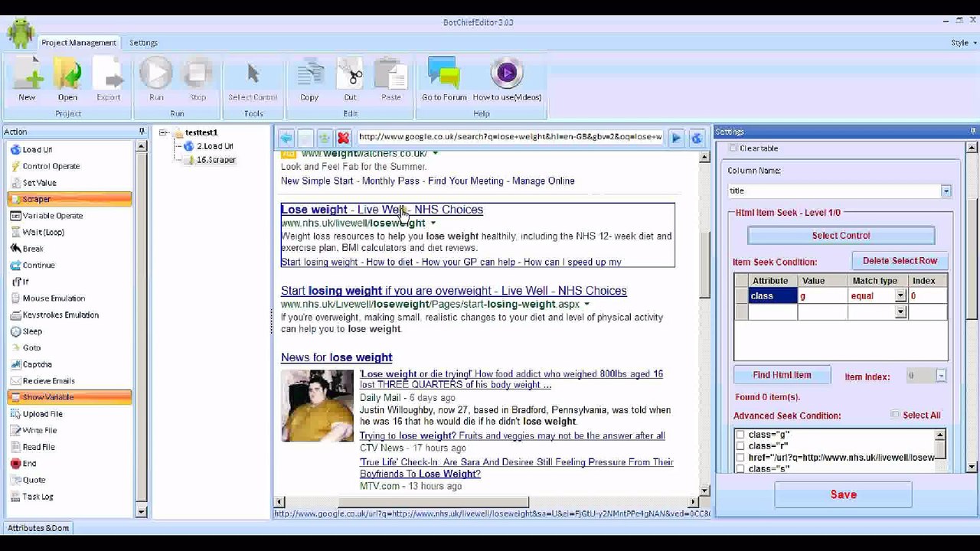Add Sleep action
This screenshot has width=980, height=551.
[x=69, y=331]
